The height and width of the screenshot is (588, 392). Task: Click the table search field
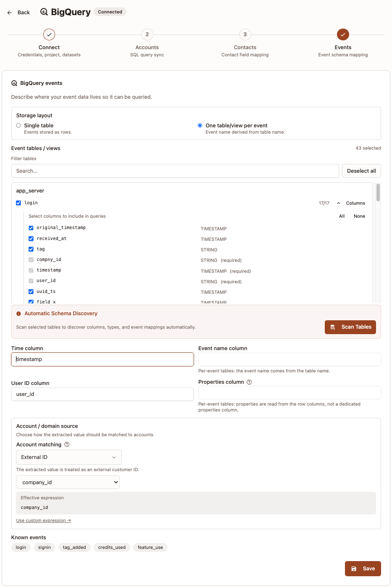tap(175, 171)
